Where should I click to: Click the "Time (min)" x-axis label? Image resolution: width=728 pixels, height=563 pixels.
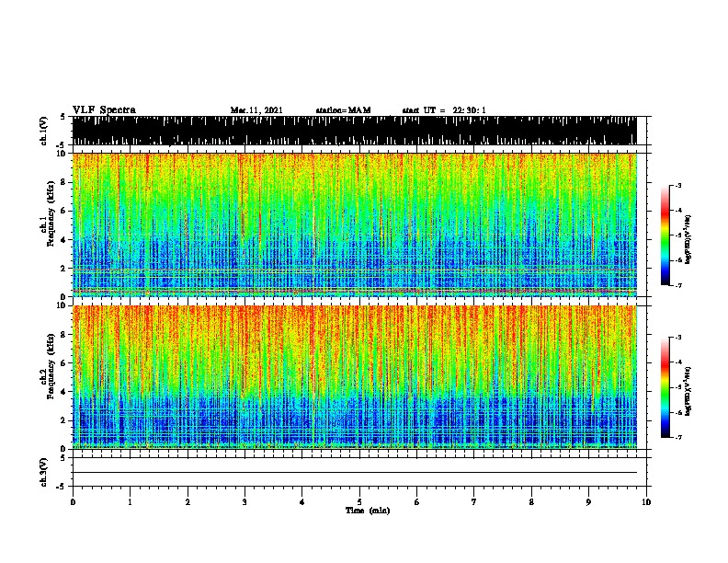[368, 511]
